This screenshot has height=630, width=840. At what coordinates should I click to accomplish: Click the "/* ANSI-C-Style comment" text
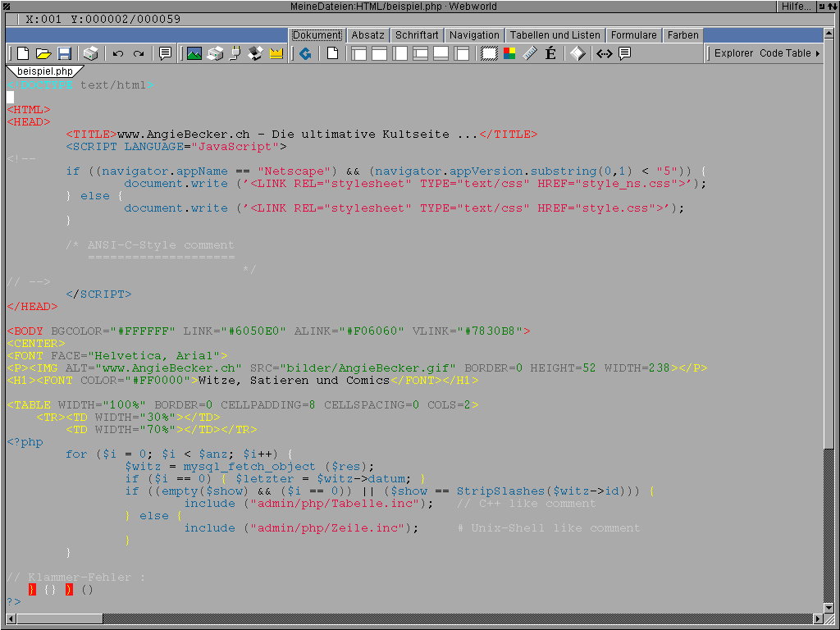tap(150, 245)
